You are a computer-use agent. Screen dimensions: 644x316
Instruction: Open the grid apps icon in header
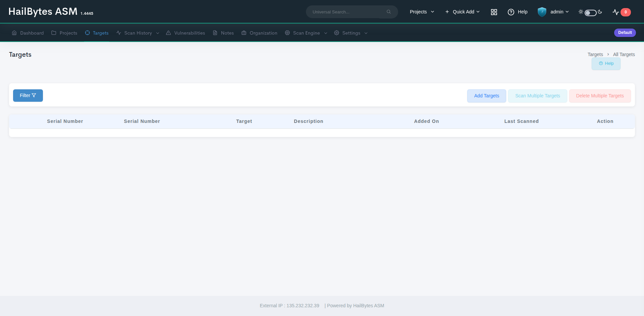pos(494,12)
